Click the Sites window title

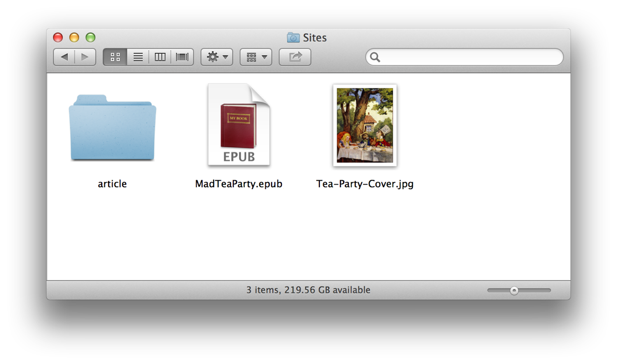(316, 37)
